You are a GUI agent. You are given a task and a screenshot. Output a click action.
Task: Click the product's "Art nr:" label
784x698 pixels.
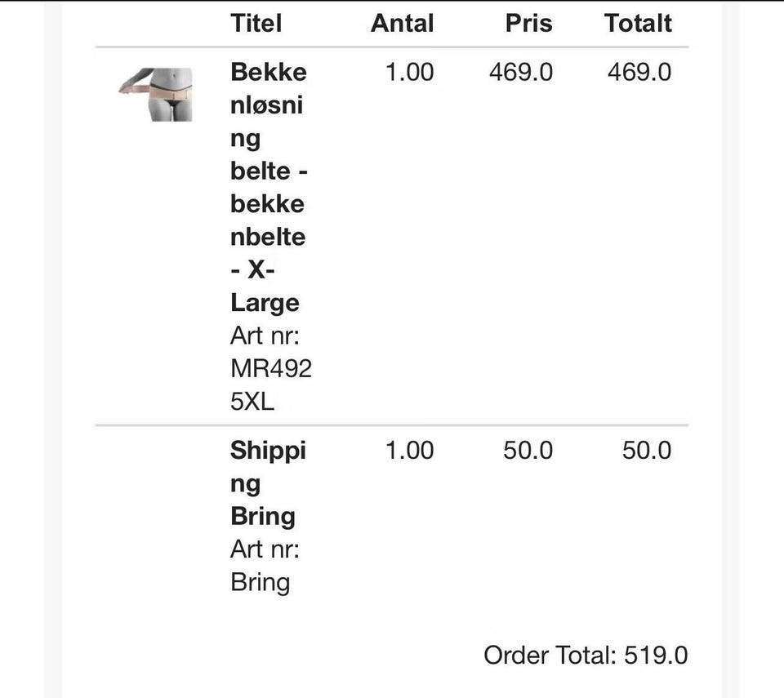265,336
